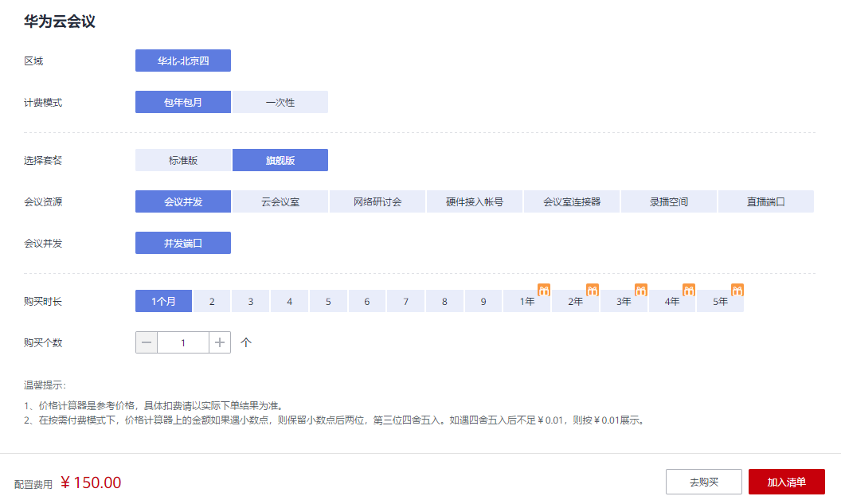Pick 5年 purchase duration

coord(720,301)
